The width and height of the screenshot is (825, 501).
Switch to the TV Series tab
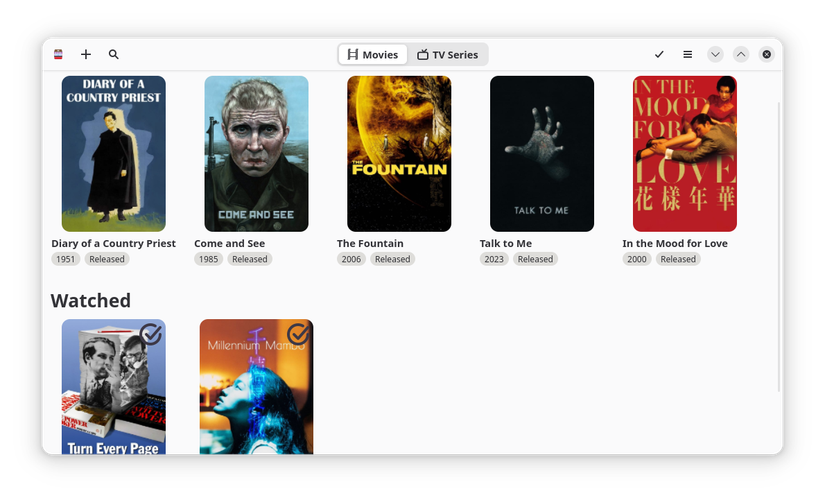[x=448, y=54]
